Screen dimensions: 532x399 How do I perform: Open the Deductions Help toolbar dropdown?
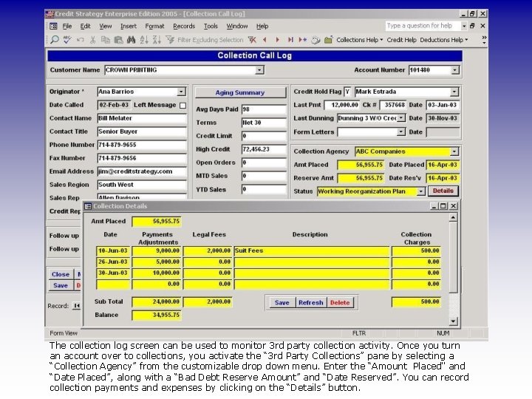pyautogui.click(x=444, y=40)
